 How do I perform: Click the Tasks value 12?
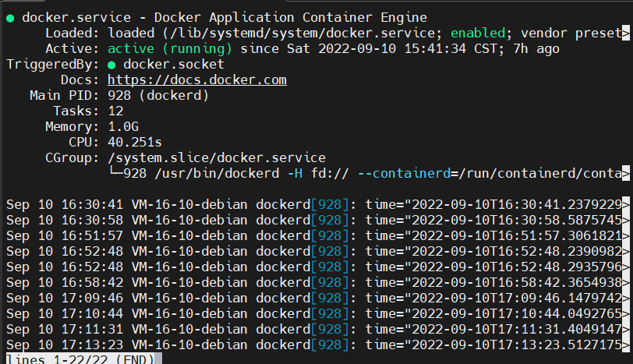[115, 111]
